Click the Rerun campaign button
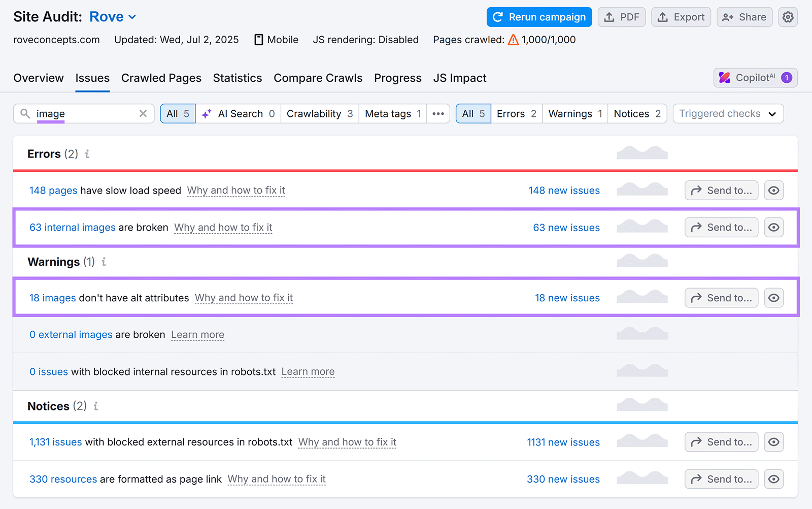The image size is (812, 509). [539, 17]
